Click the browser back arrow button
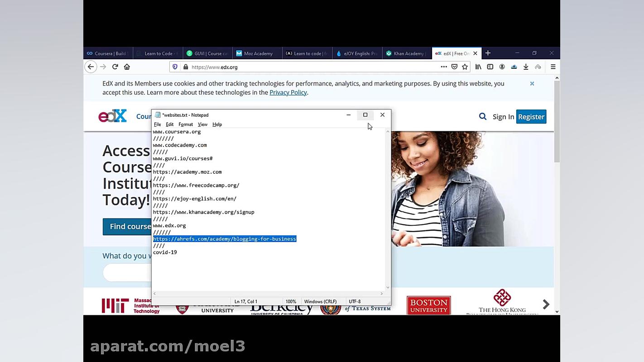The height and width of the screenshot is (362, 644). click(x=91, y=67)
